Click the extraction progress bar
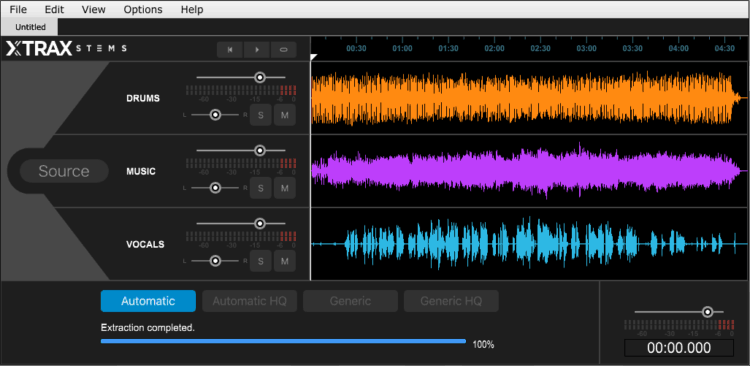Viewport: 750px width, 366px height. pyautogui.click(x=283, y=341)
